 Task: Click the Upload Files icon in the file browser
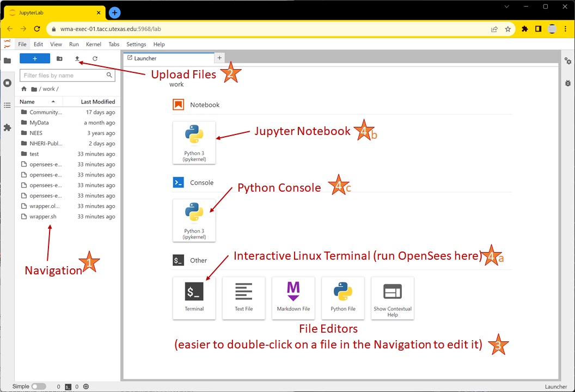tap(77, 58)
